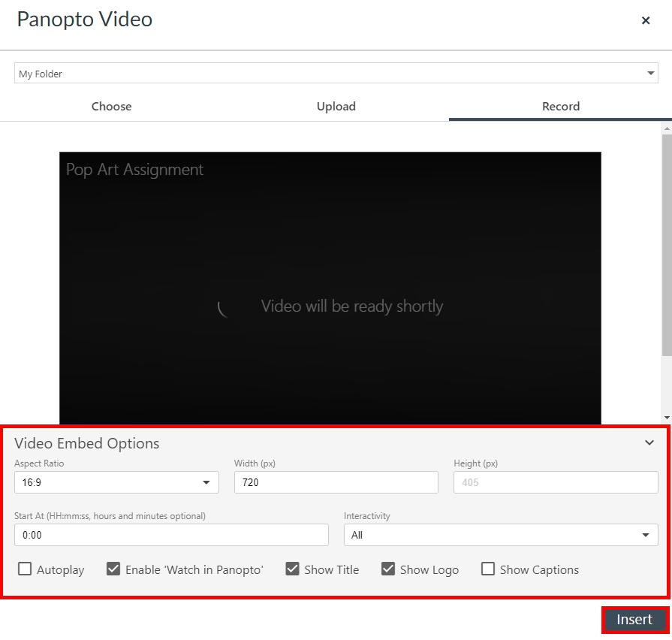
Task: Switch to the Upload tab
Action: click(336, 106)
